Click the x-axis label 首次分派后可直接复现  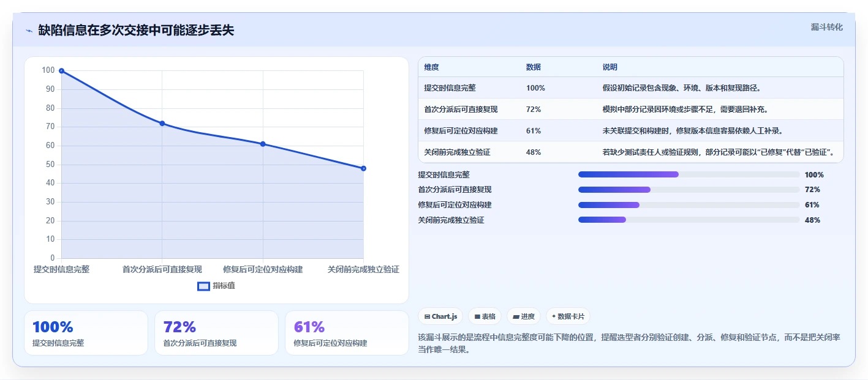tap(162, 269)
